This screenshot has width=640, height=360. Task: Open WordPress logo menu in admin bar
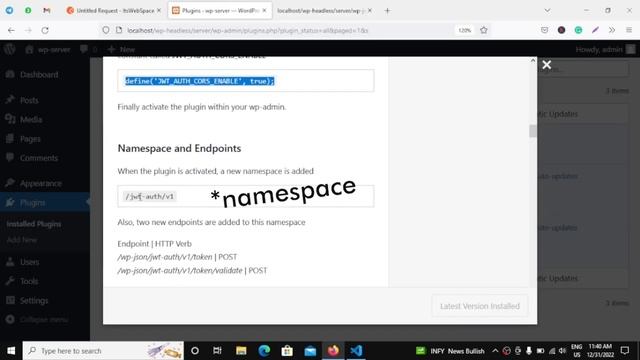10,49
